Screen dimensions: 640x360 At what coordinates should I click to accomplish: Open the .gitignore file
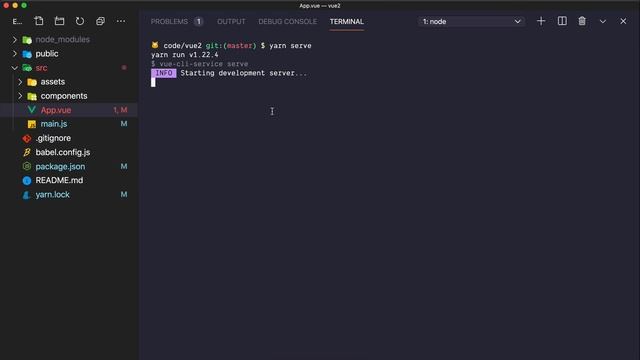click(x=53, y=138)
